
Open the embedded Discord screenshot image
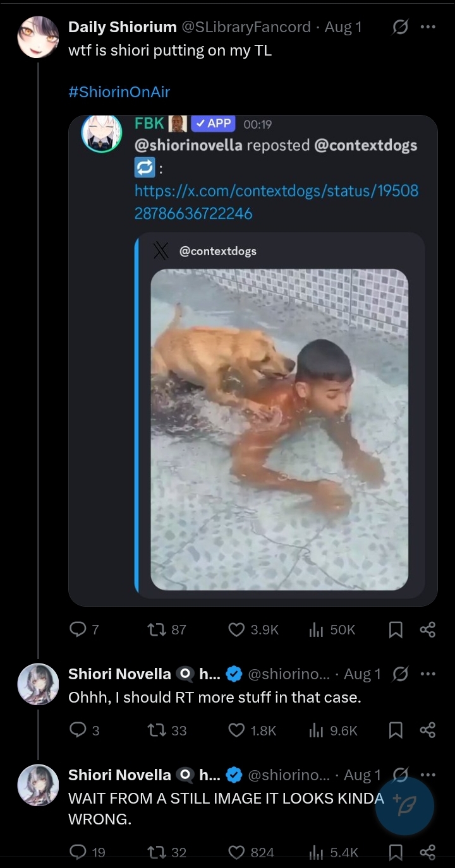(253, 360)
